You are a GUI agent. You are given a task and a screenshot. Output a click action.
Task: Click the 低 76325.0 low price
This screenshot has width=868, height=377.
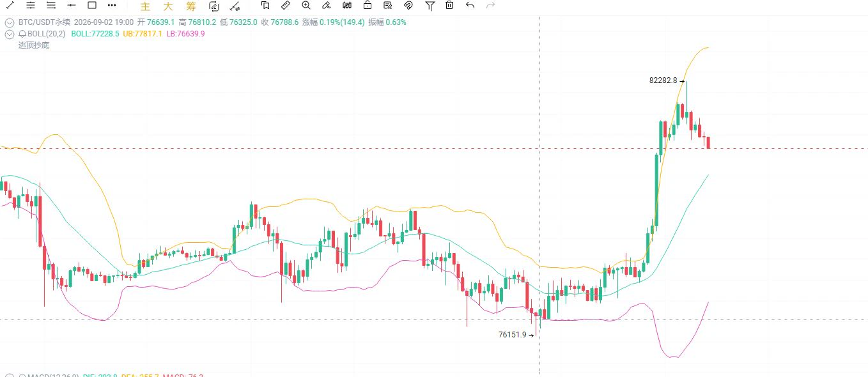pos(238,22)
